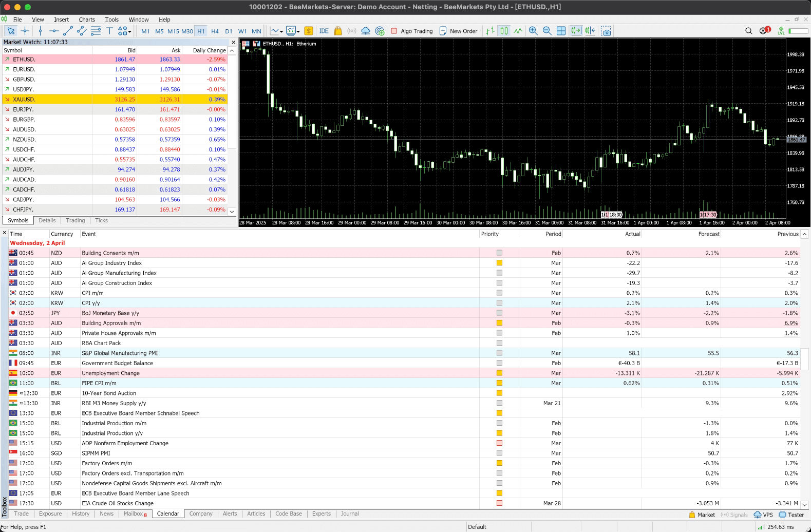Select the crosshair cursor tool

coord(25,31)
